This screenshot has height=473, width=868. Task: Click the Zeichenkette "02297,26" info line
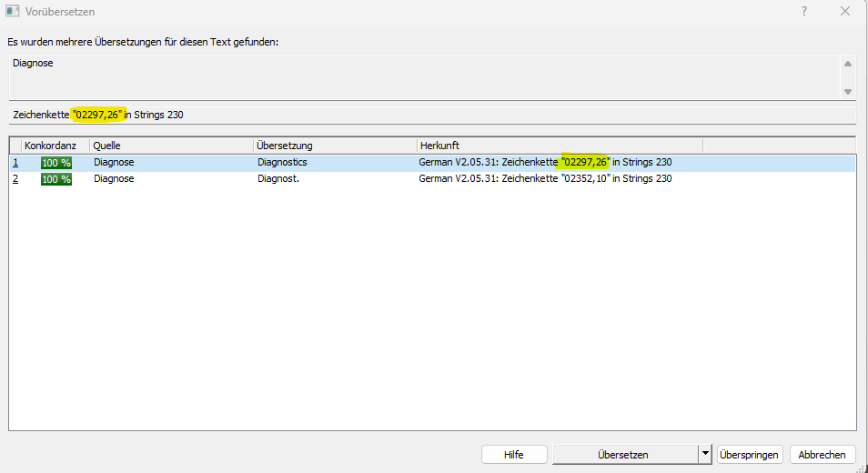tap(432, 115)
